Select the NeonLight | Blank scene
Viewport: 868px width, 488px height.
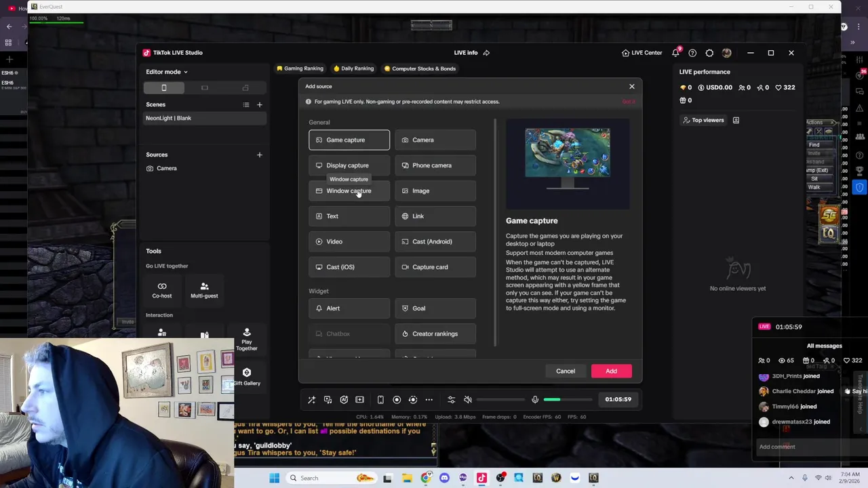[x=205, y=118]
